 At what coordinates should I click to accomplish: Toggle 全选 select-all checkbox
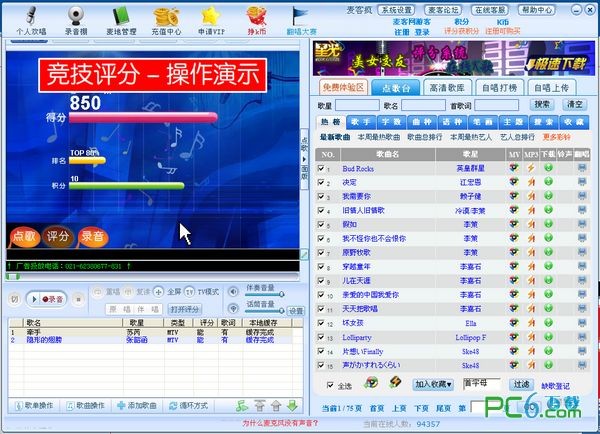330,385
